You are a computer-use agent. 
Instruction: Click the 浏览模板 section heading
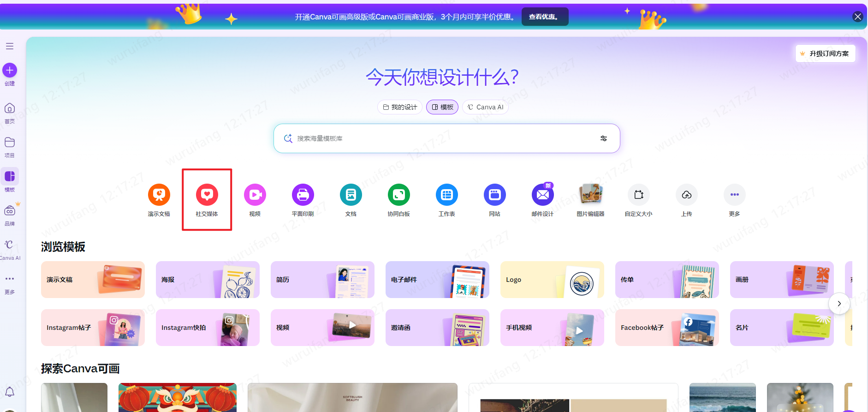(x=63, y=247)
